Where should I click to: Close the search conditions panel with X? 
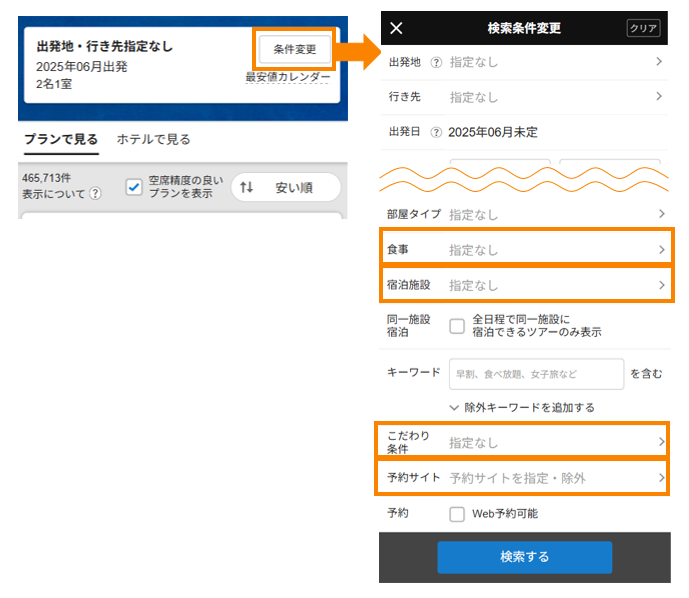point(397,28)
